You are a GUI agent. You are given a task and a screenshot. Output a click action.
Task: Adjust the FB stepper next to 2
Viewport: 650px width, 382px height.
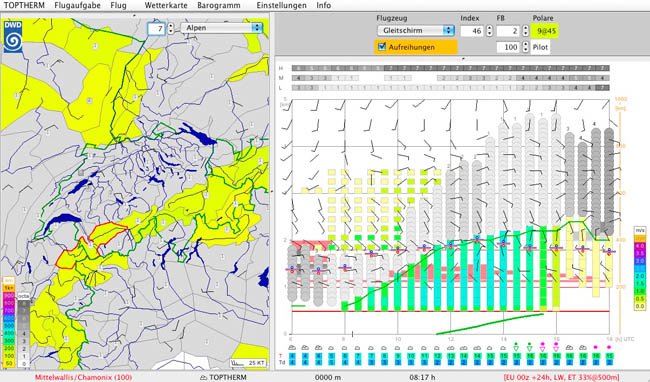pos(525,31)
